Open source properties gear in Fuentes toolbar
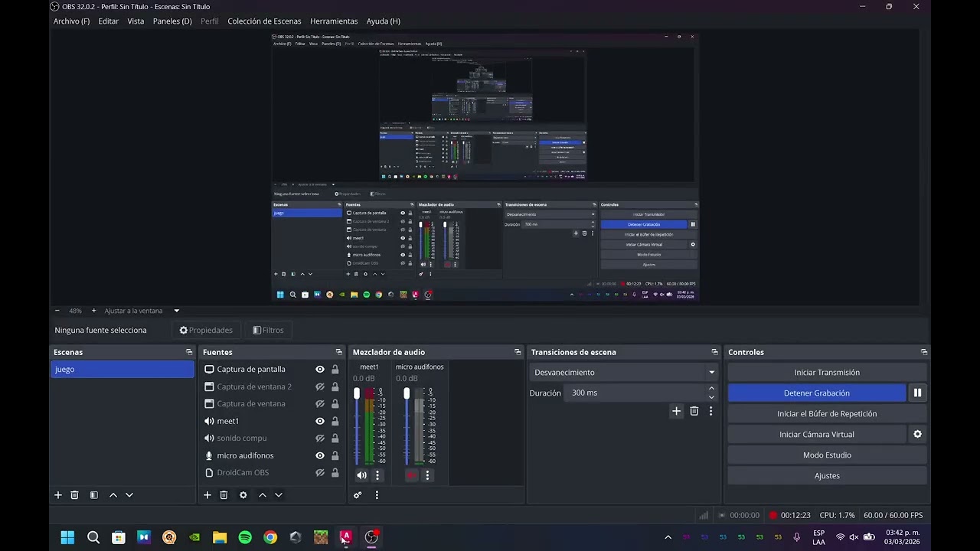 [x=243, y=495]
